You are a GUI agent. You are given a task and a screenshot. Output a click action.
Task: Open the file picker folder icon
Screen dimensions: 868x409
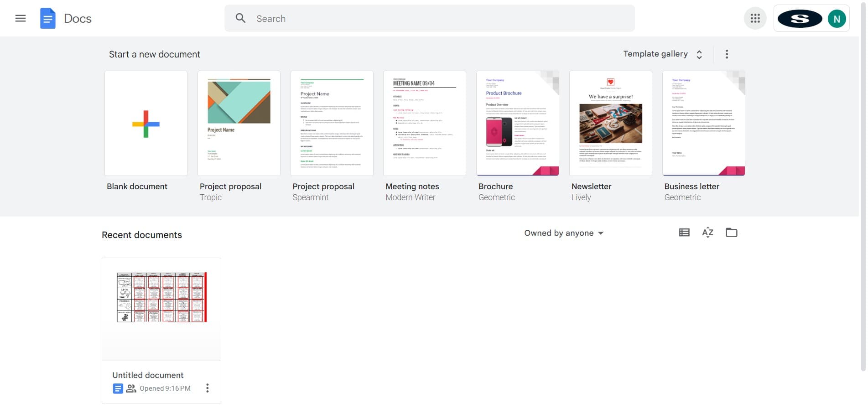[731, 233]
